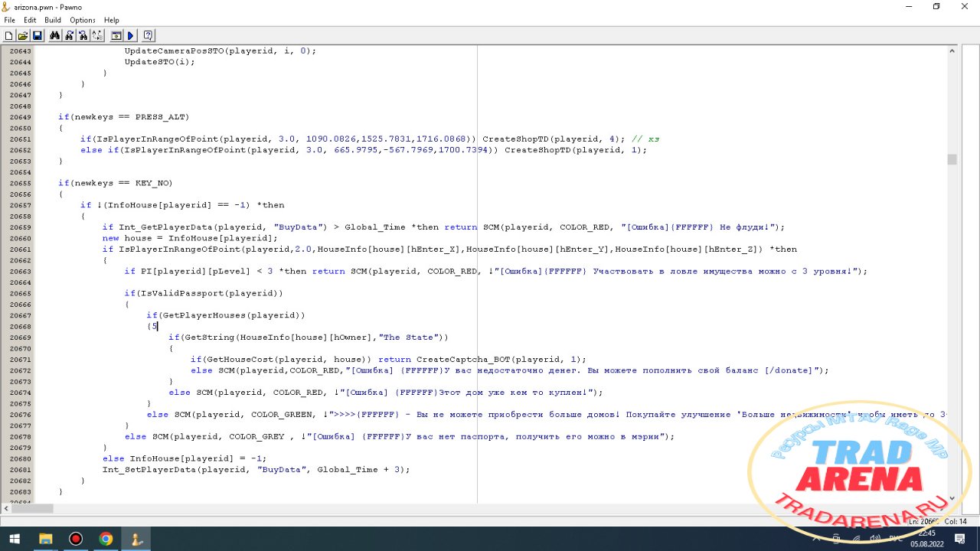
Task: Click Find Next binoculars icon
Action: point(69,35)
